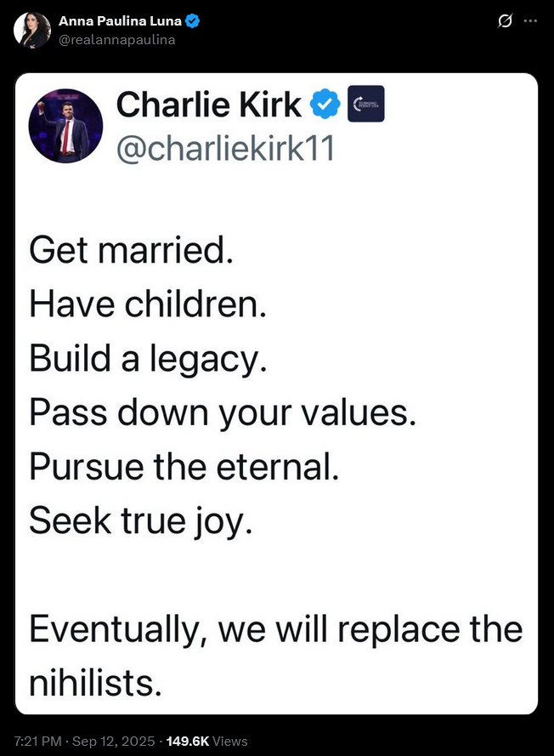Click the Turning Point USA affiliation badge
The height and width of the screenshot is (756, 554).
[366, 104]
